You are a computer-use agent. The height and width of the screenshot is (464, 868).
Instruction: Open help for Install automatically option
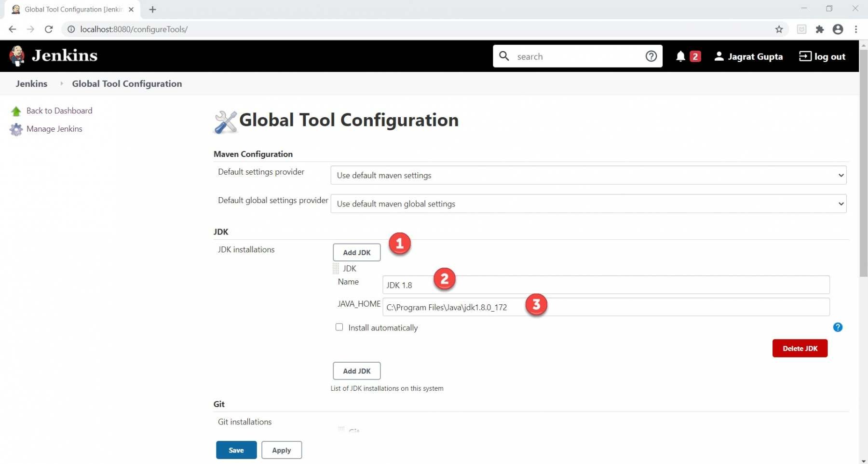838,327
